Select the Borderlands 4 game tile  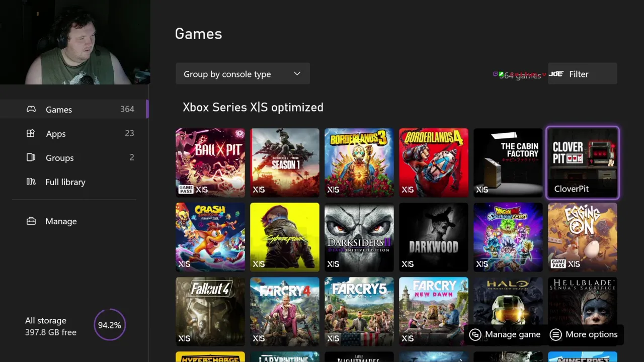[x=434, y=162]
